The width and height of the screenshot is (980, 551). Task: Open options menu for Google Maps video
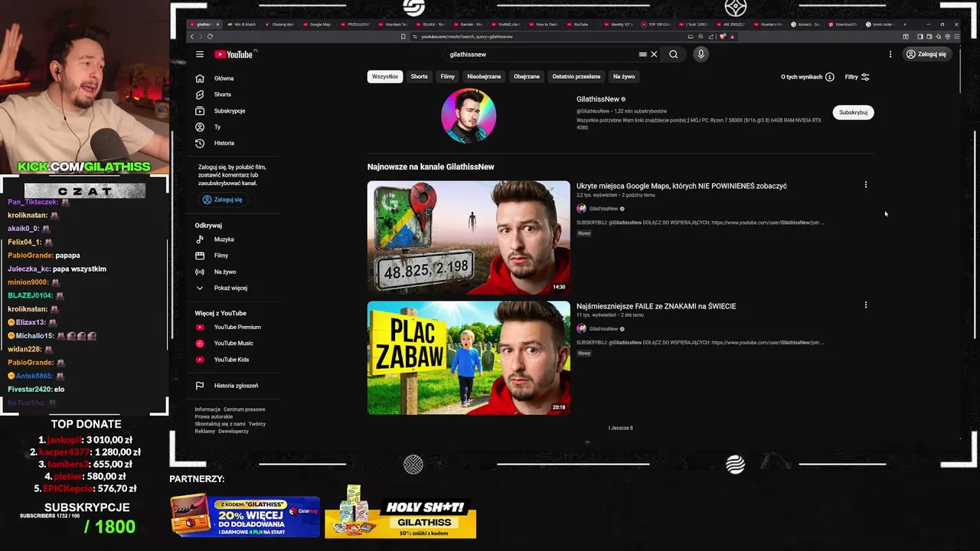pos(866,184)
